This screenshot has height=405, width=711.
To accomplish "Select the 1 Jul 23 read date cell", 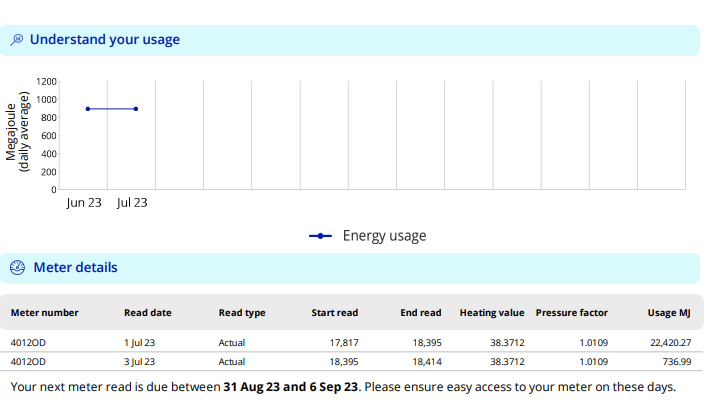I will pyautogui.click(x=140, y=343).
